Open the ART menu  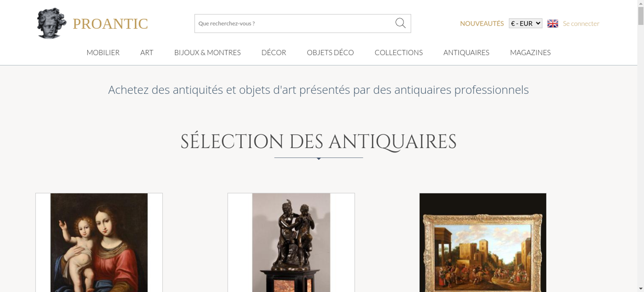tap(147, 52)
